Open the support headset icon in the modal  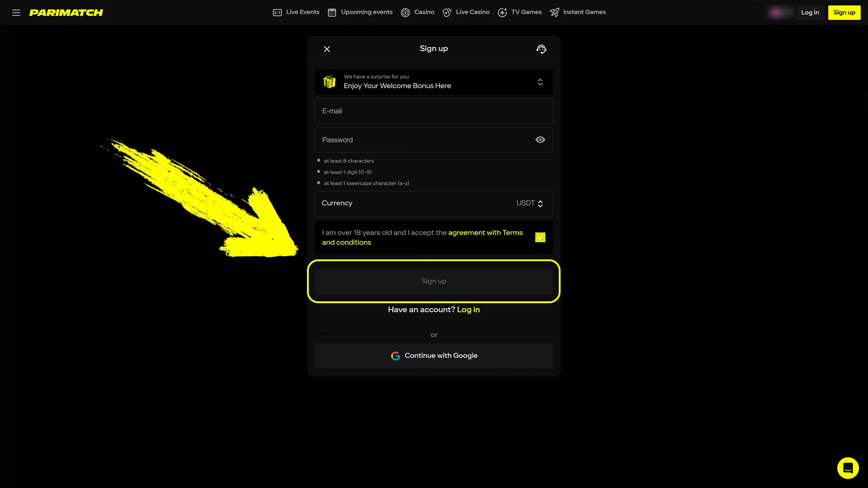(541, 49)
